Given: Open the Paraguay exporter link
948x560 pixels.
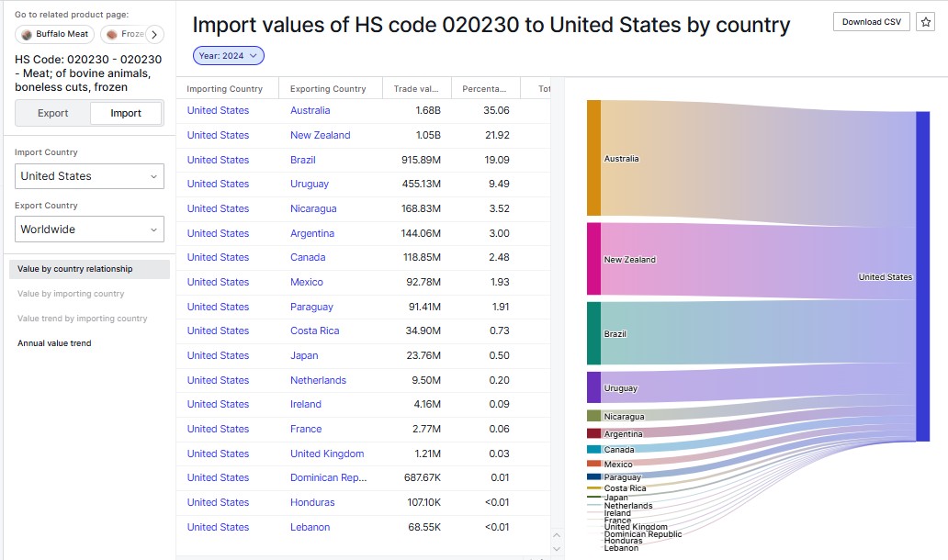Looking at the screenshot, I should [311, 307].
